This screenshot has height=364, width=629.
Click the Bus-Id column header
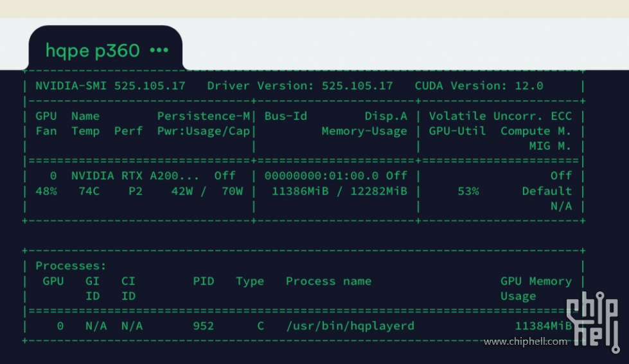point(286,116)
